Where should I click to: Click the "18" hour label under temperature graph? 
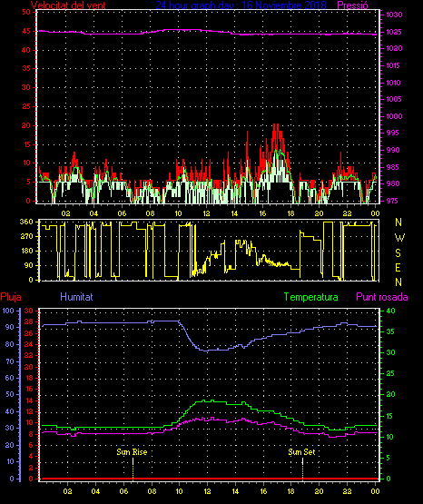(x=291, y=491)
